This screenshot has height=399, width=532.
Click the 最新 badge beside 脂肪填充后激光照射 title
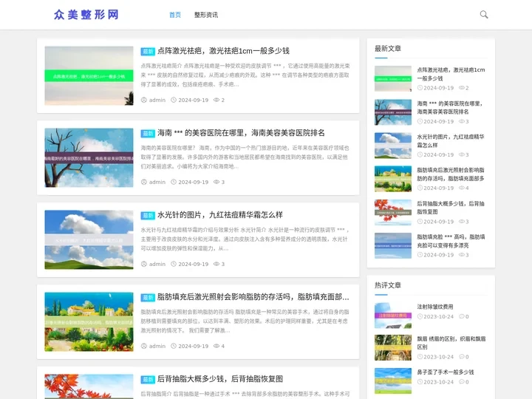[x=148, y=298]
